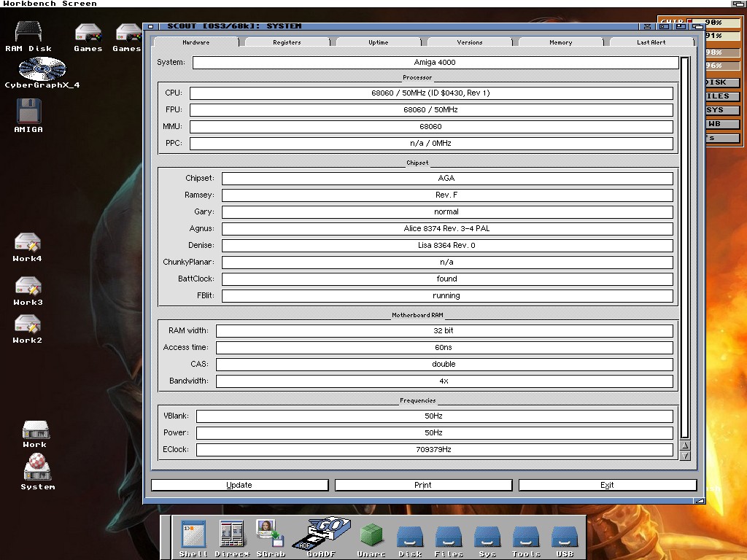Open the Work4 drive icon

pyautogui.click(x=27, y=247)
